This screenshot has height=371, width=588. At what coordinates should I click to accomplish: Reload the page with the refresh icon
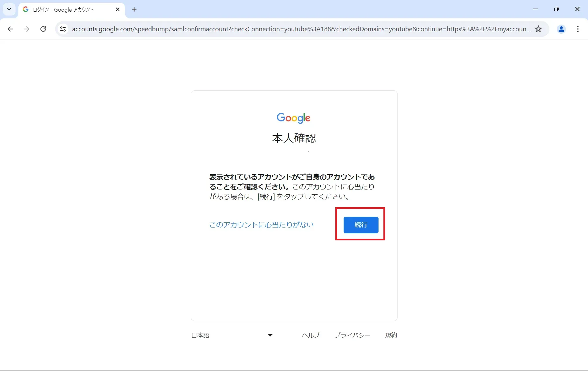point(43,29)
